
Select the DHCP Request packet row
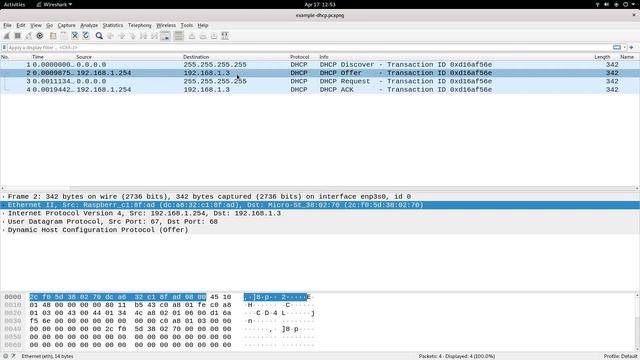[320, 81]
